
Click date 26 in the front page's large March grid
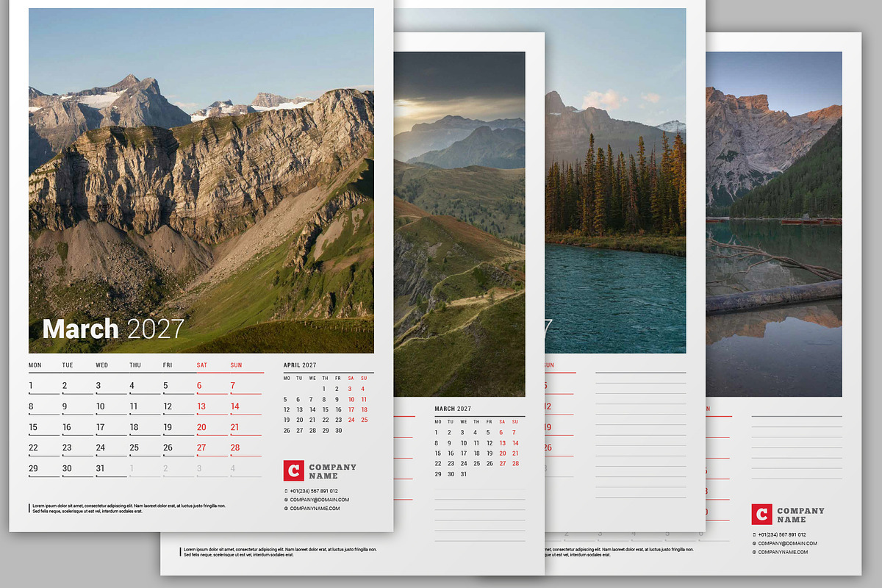168,448
